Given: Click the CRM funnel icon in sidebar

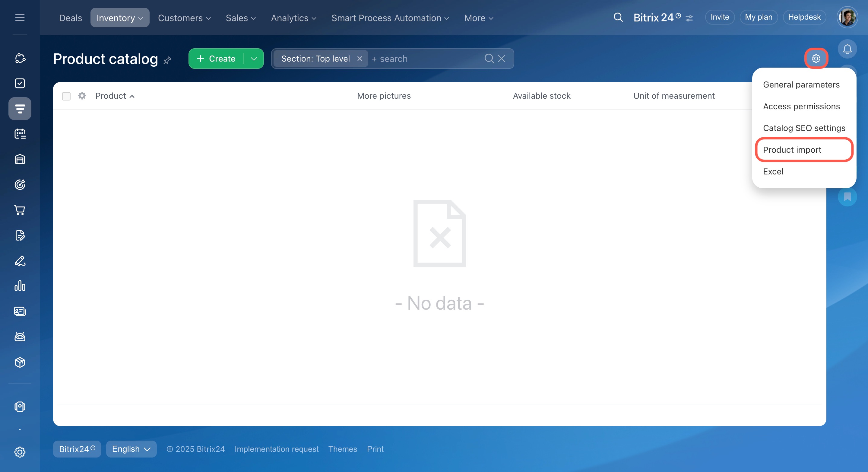Looking at the screenshot, I should tap(20, 109).
